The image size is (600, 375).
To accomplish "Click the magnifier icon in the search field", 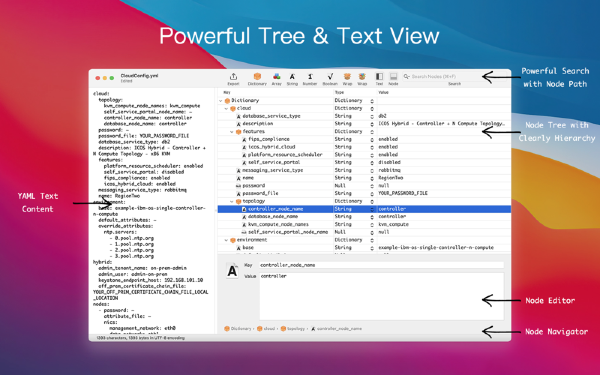I will (x=406, y=76).
